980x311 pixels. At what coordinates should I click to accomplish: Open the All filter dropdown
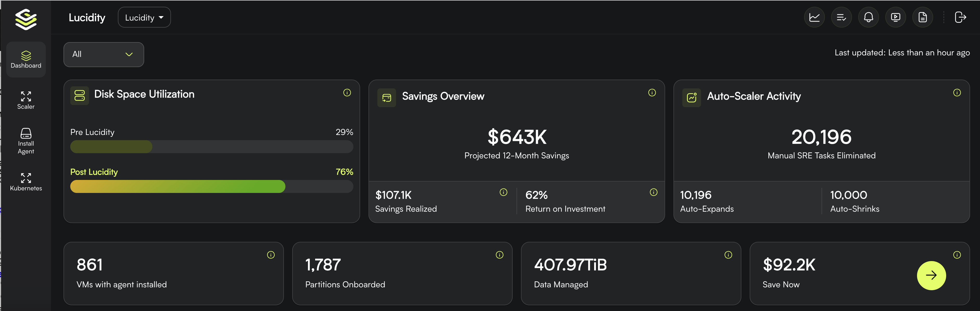104,54
